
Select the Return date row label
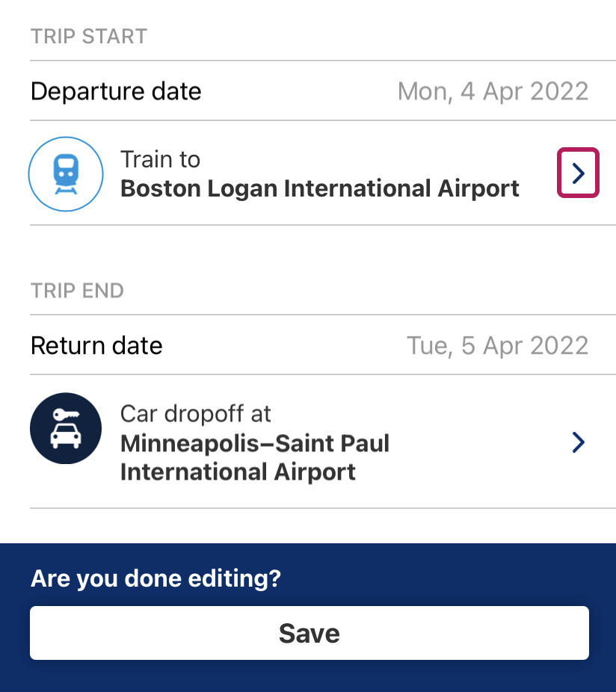pyautogui.click(x=96, y=345)
